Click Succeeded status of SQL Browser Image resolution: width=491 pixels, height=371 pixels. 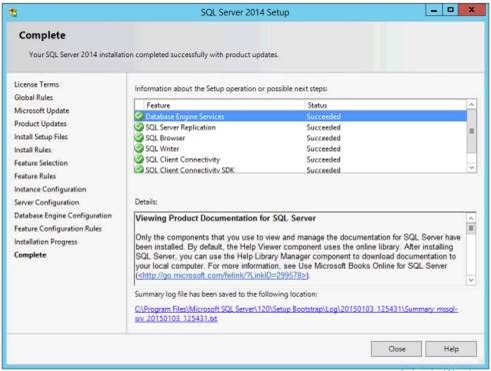tap(323, 138)
